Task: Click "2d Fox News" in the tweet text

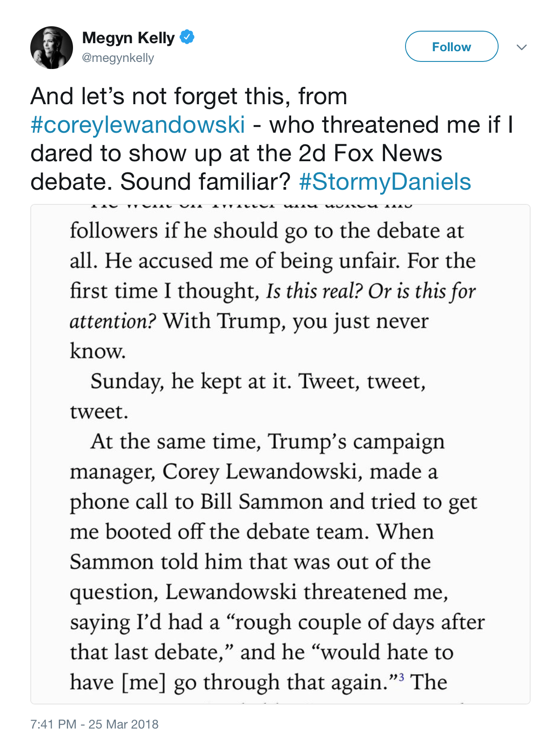Action: [x=370, y=153]
